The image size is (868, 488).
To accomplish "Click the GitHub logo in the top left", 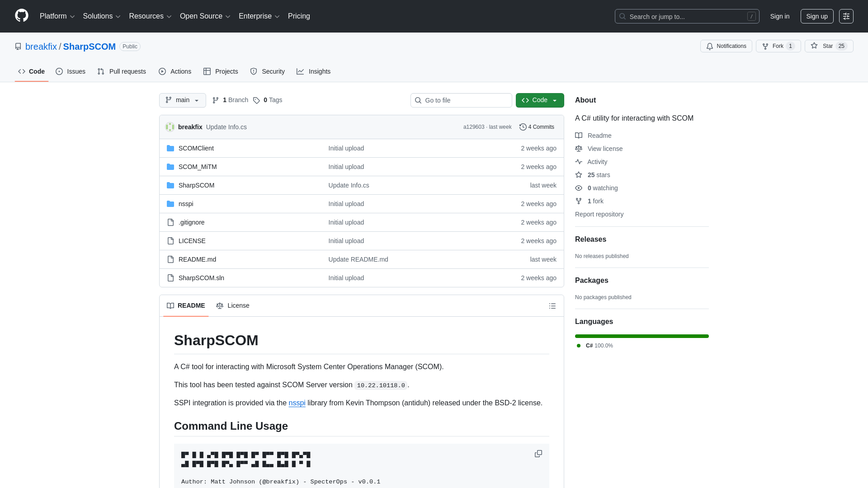I will (21, 15).
